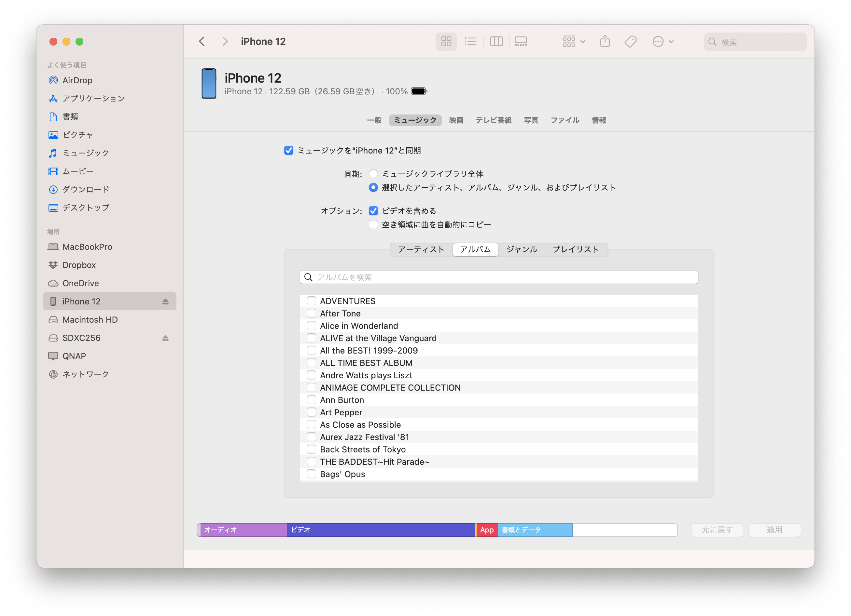Click the Share icon in toolbar
Image resolution: width=851 pixels, height=616 pixels.
point(605,41)
